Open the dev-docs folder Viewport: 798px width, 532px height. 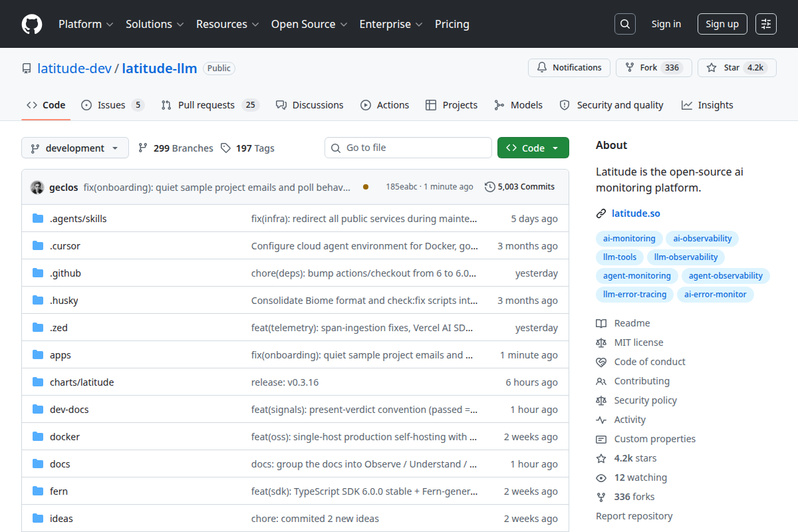pyautogui.click(x=69, y=410)
